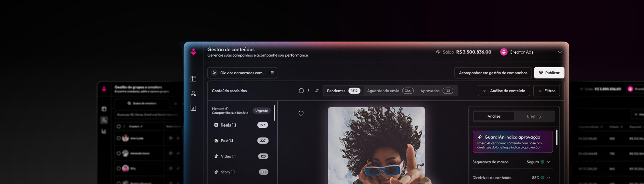Viewport: 644px width, 184px height.
Task: Click the first action icon in Ana Luisa row
Action: [171, 138]
